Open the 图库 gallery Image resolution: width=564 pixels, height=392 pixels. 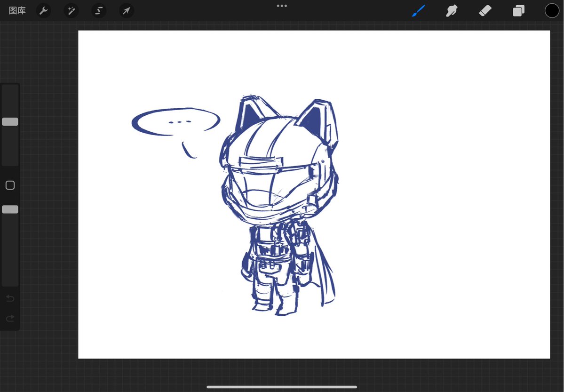(x=17, y=10)
